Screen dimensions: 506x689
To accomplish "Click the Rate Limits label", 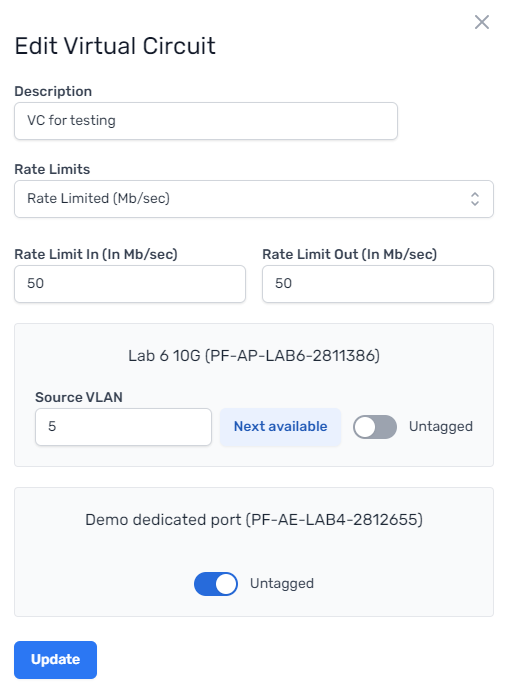I will coord(52,169).
